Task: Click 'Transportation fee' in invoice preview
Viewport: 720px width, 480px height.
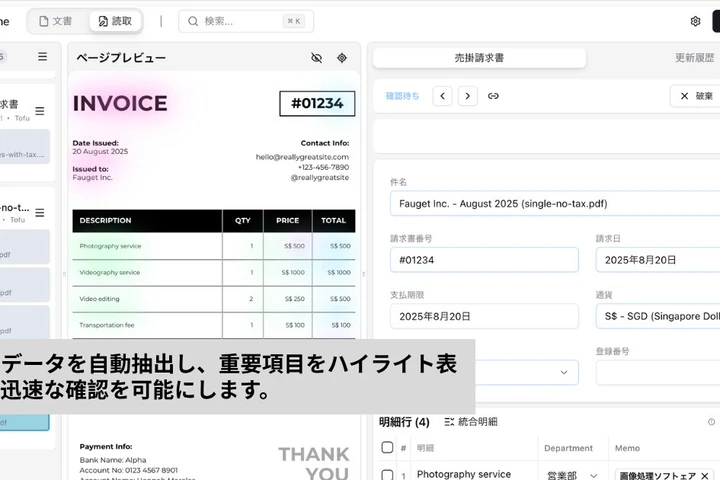Action: pos(107,325)
